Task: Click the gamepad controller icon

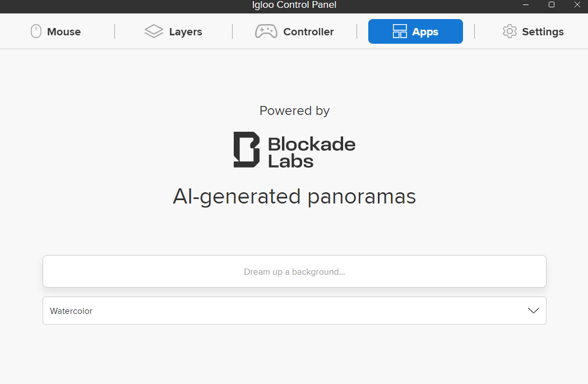Action: 266,31
